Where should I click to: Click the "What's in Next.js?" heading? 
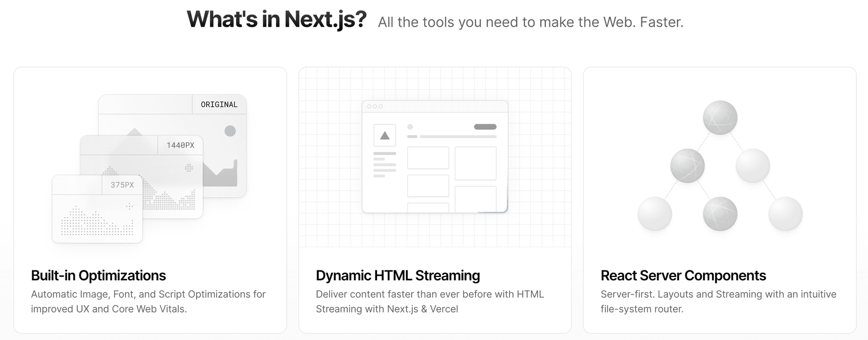(276, 19)
